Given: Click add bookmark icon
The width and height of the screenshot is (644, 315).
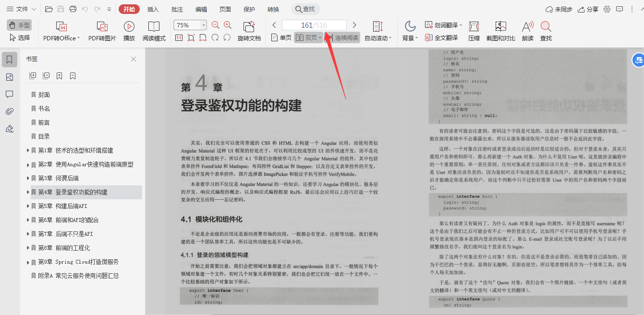Looking at the screenshot, I should tap(60, 76).
